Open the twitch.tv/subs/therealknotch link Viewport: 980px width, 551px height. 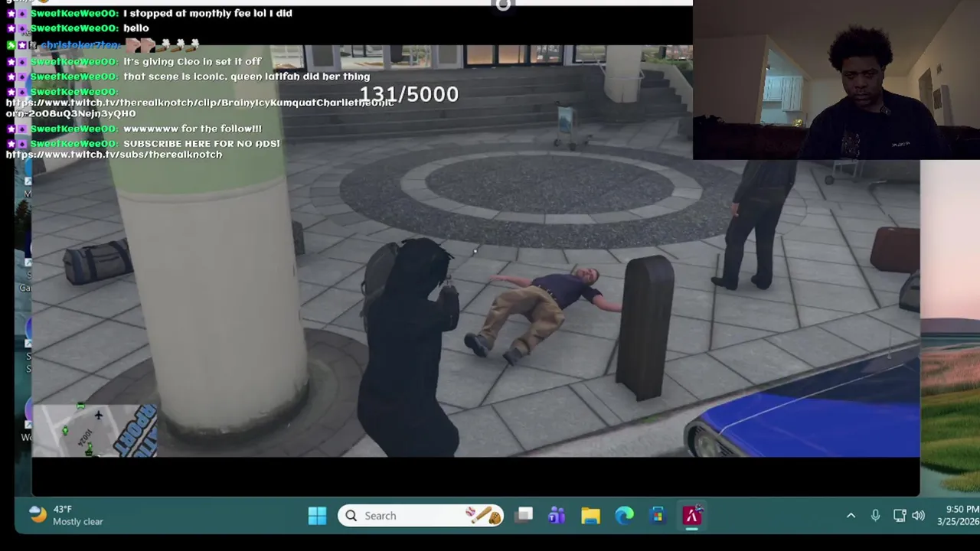(114, 155)
